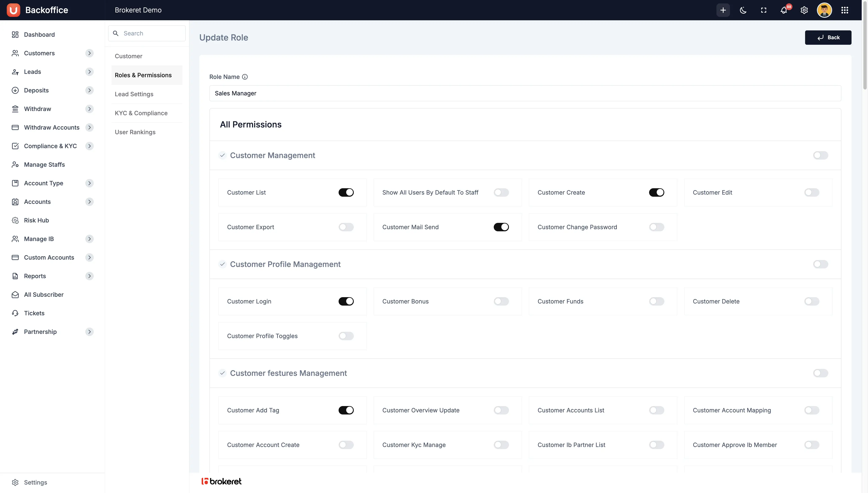Expand the Partnership sidebar section

pos(90,332)
